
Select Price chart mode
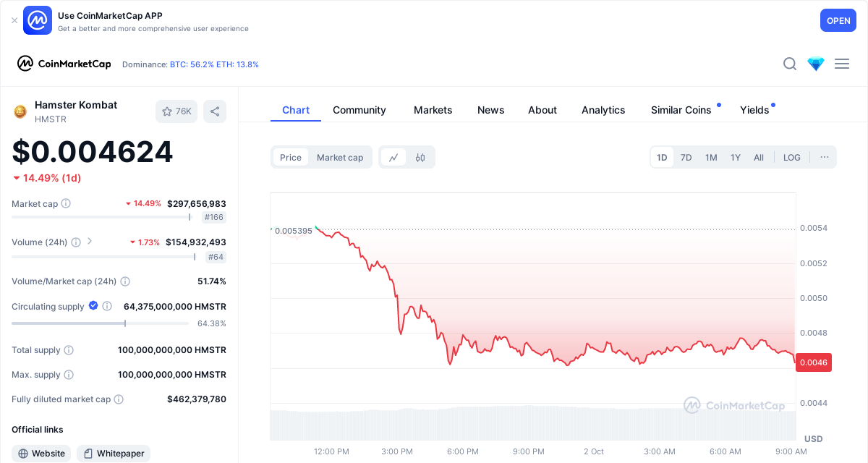pyautogui.click(x=291, y=157)
